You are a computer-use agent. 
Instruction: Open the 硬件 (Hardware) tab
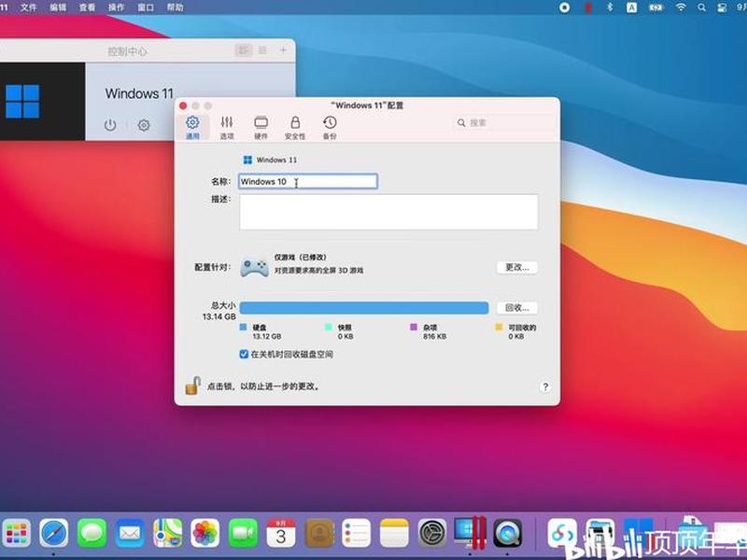point(261,127)
